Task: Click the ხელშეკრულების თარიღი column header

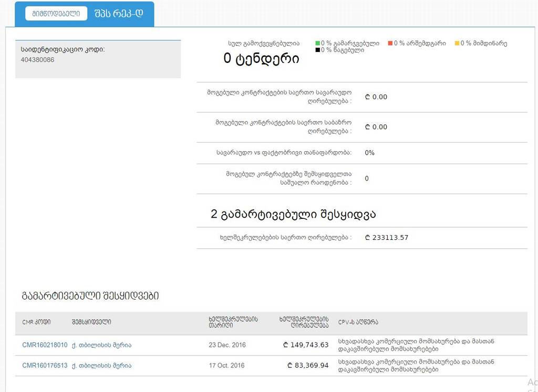Action: (x=233, y=322)
